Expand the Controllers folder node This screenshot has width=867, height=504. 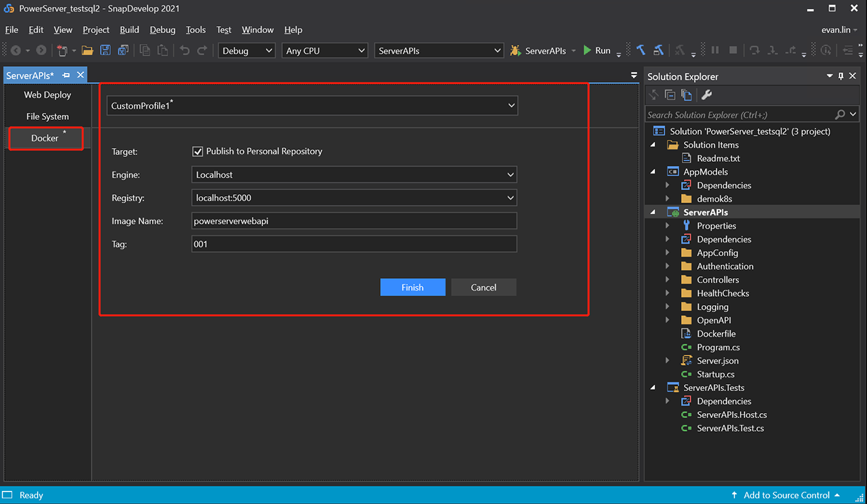pos(667,280)
